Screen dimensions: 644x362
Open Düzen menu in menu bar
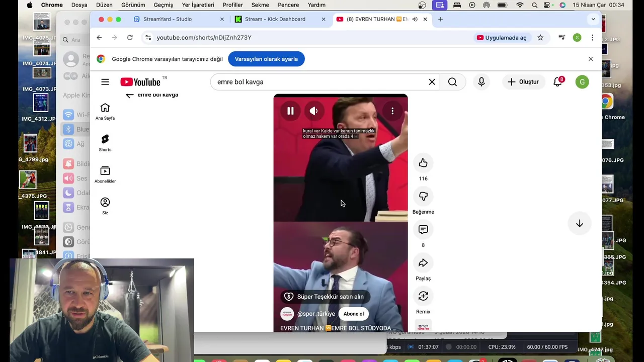coord(104,5)
